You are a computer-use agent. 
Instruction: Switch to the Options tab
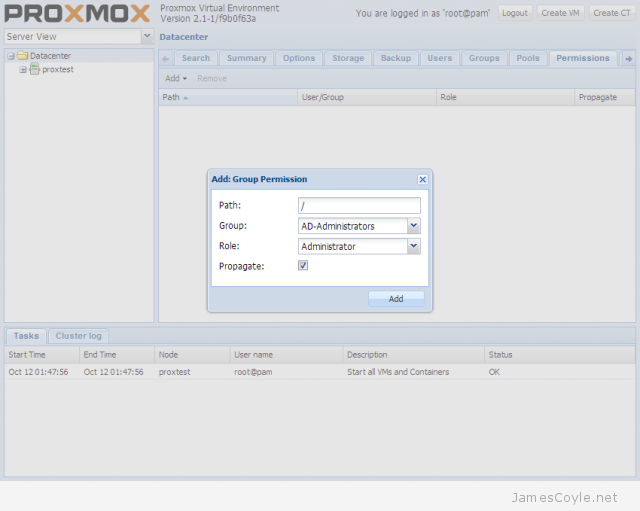point(299,58)
